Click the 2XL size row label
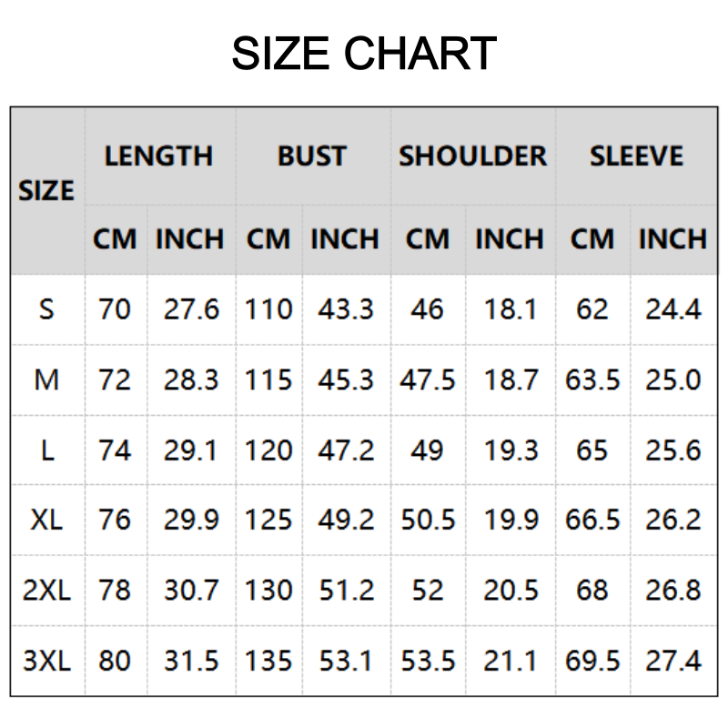 (46, 591)
